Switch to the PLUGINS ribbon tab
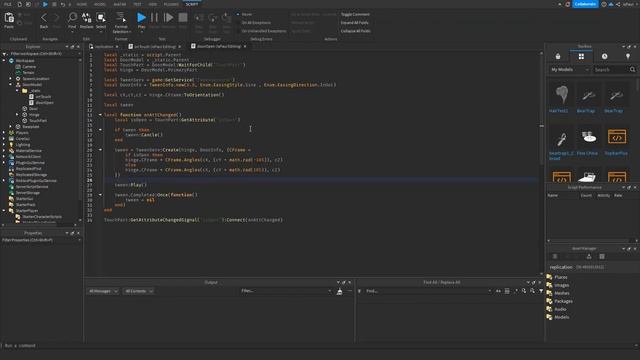640x360 pixels. coord(171,4)
